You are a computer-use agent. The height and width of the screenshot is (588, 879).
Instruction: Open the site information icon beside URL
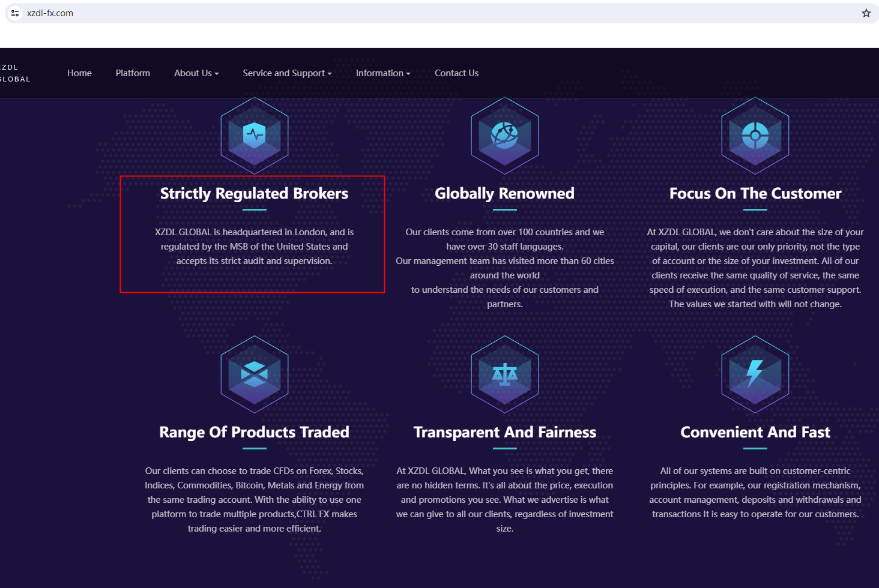point(15,13)
